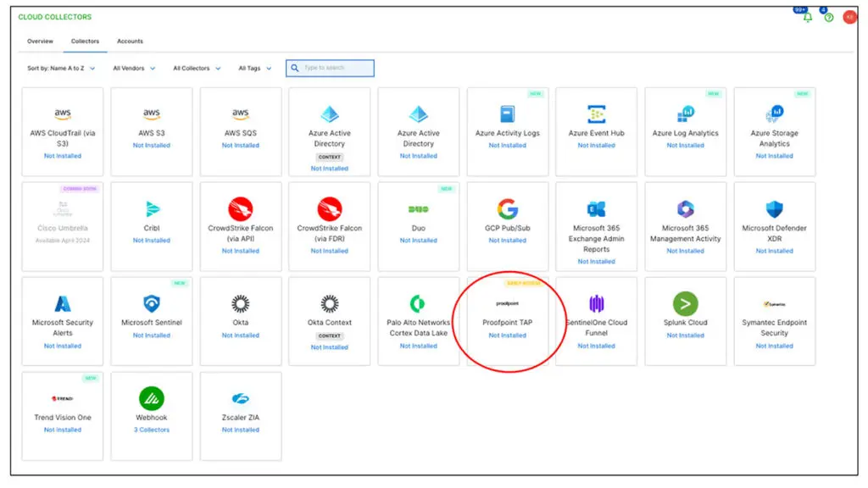Viewport: 868px width, 488px height.
Task: Go to the Overview tab
Action: [40, 41]
